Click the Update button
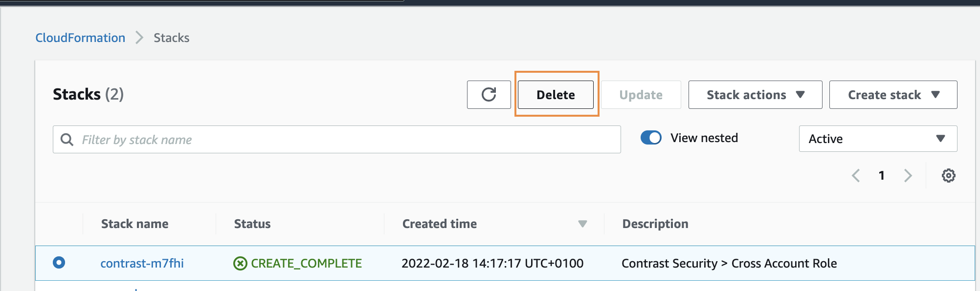Screen dimensions: 980x291 (x=641, y=95)
